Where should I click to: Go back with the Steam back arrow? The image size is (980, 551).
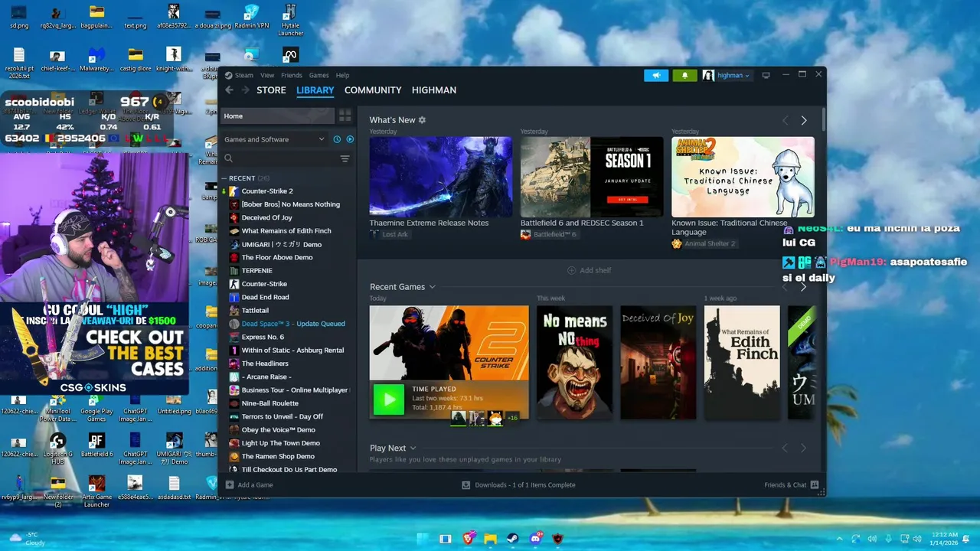point(229,90)
